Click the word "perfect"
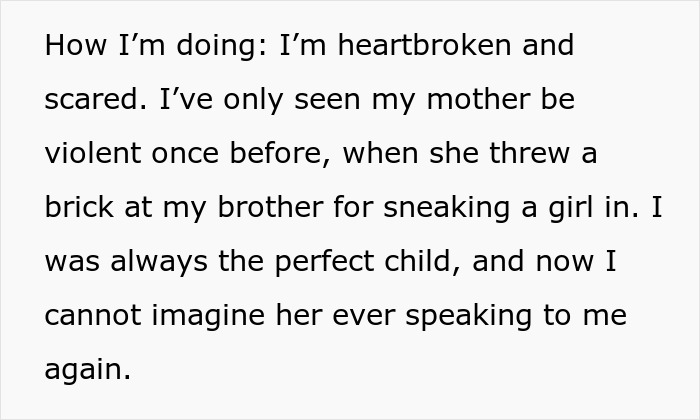The image size is (700, 420). click(331, 263)
